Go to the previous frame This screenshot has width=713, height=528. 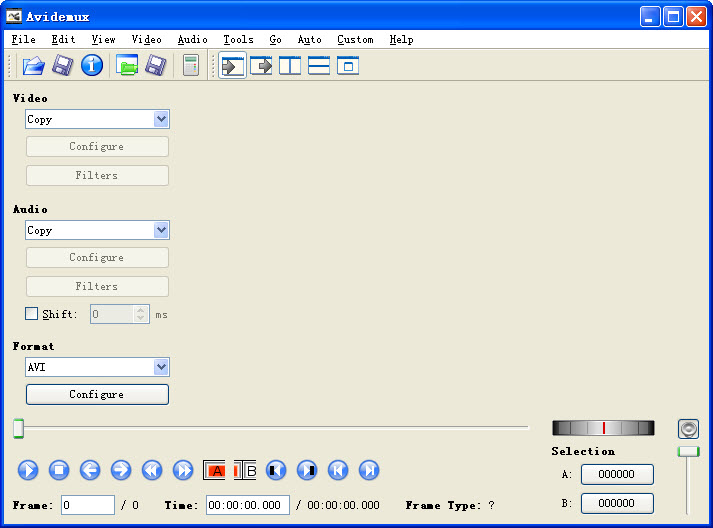(90, 470)
